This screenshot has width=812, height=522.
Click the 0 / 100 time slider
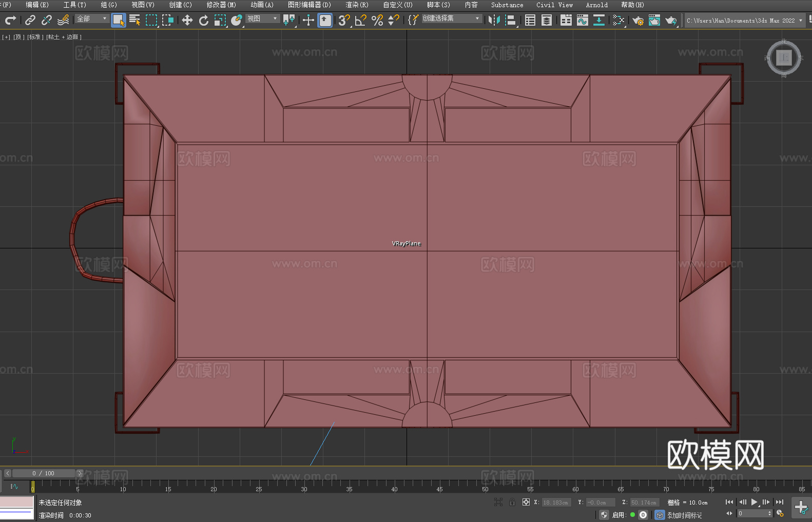tap(44, 473)
